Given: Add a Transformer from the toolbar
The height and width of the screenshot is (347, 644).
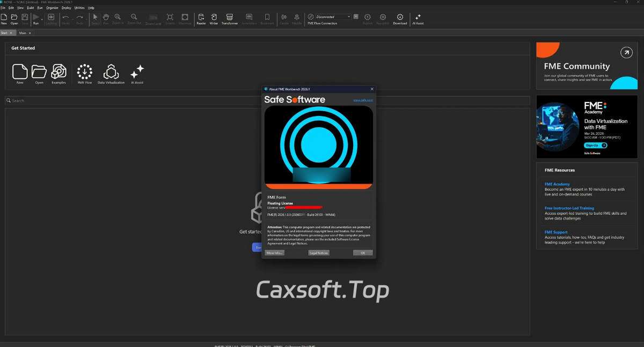Looking at the screenshot, I should [230, 19].
